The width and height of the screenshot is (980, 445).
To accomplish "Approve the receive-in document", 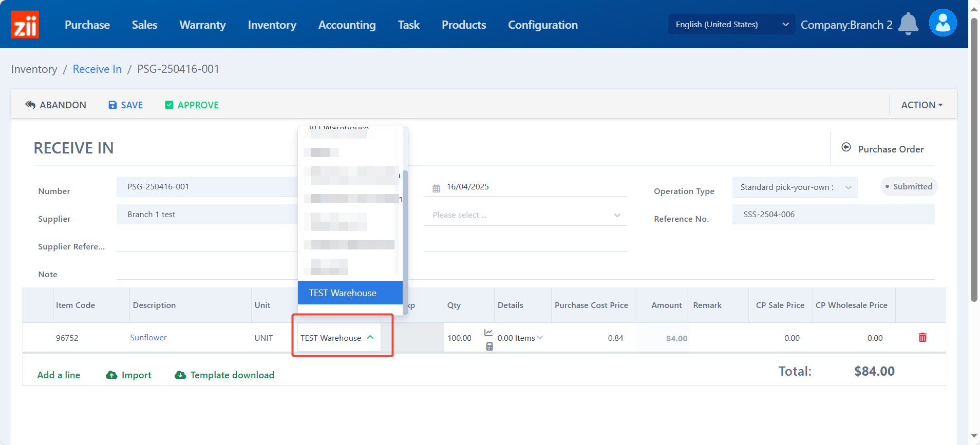I will pyautogui.click(x=192, y=105).
